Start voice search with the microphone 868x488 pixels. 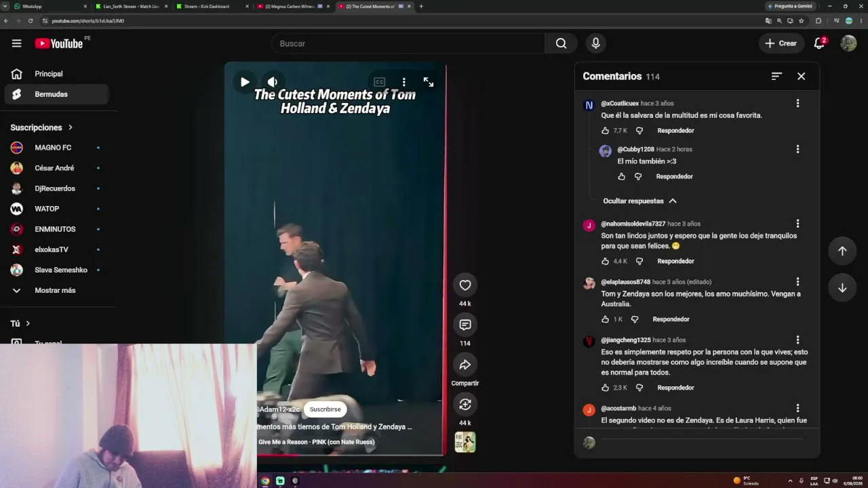click(595, 43)
